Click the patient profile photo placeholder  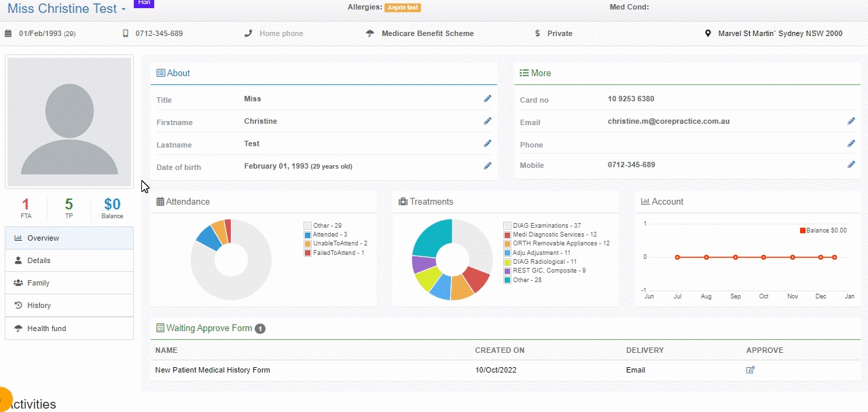(69, 122)
